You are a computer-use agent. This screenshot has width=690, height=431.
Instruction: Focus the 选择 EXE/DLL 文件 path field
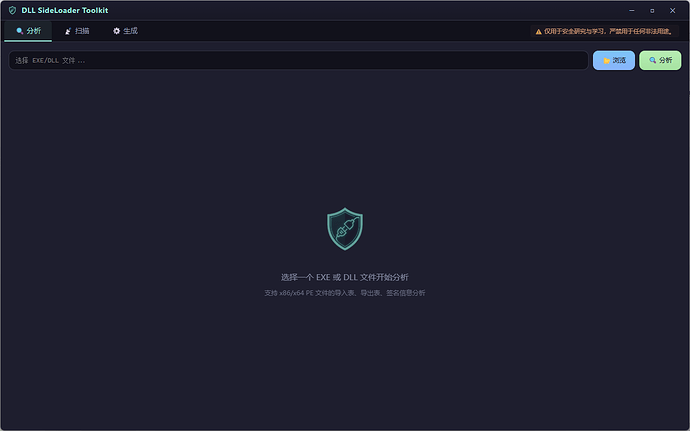click(x=298, y=60)
